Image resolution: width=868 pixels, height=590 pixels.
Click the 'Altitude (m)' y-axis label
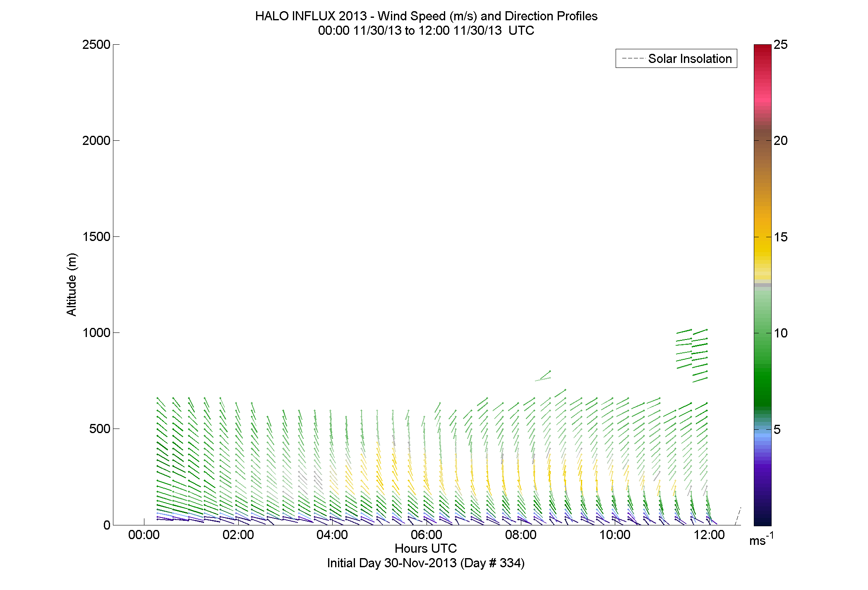pyautogui.click(x=72, y=284)
